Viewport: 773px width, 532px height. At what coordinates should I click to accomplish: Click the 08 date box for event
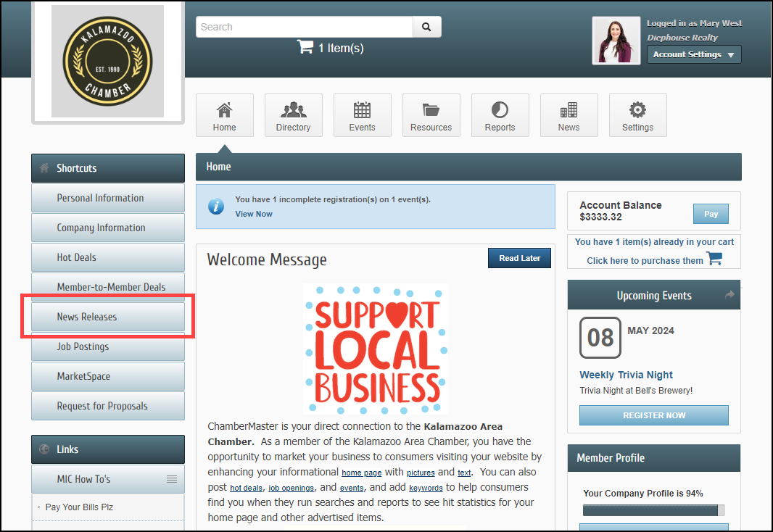click(x=600, y=338)
